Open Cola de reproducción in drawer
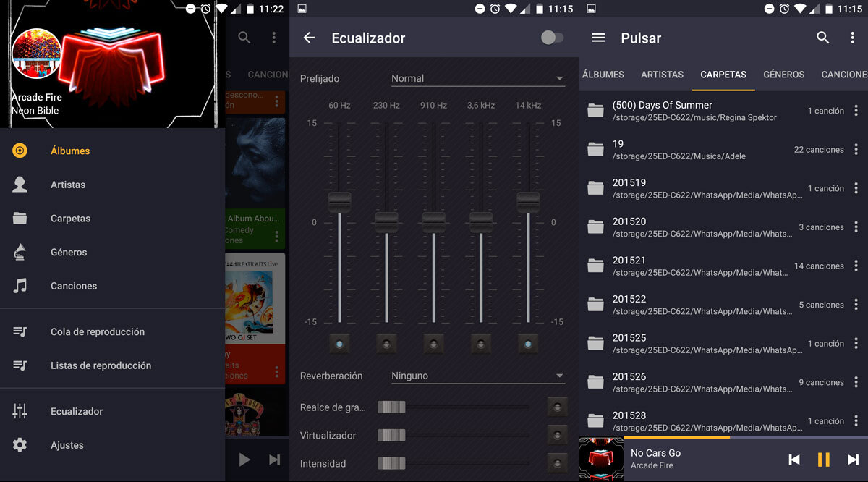Viewport: 868px width, 482px height. coord(98,331)
